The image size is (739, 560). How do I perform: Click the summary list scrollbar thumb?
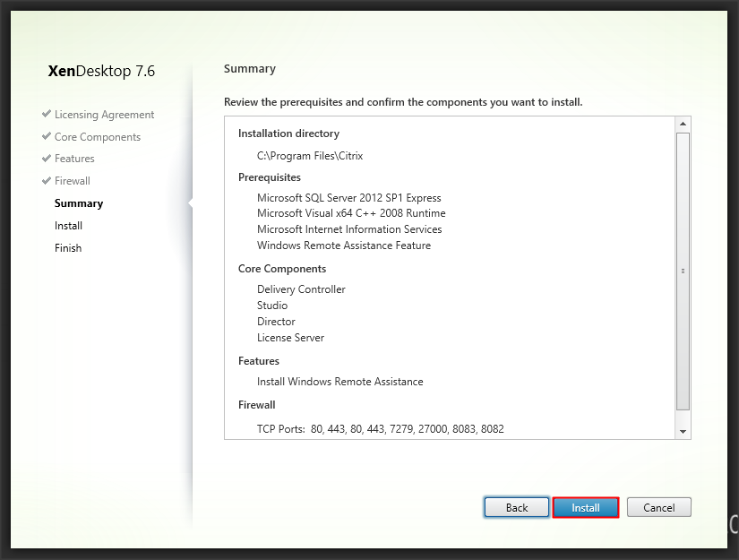[683, 269]
